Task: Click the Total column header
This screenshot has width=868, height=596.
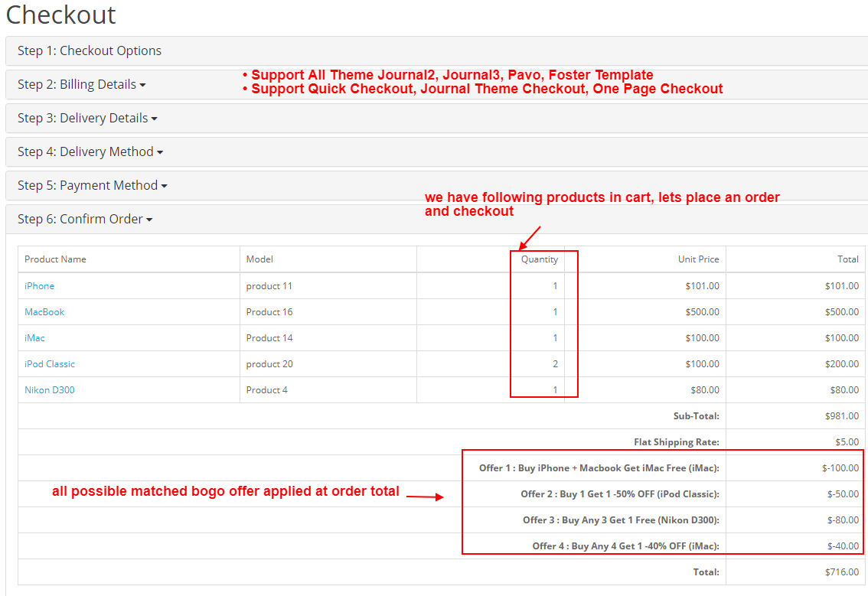Action: pos(848,259)
